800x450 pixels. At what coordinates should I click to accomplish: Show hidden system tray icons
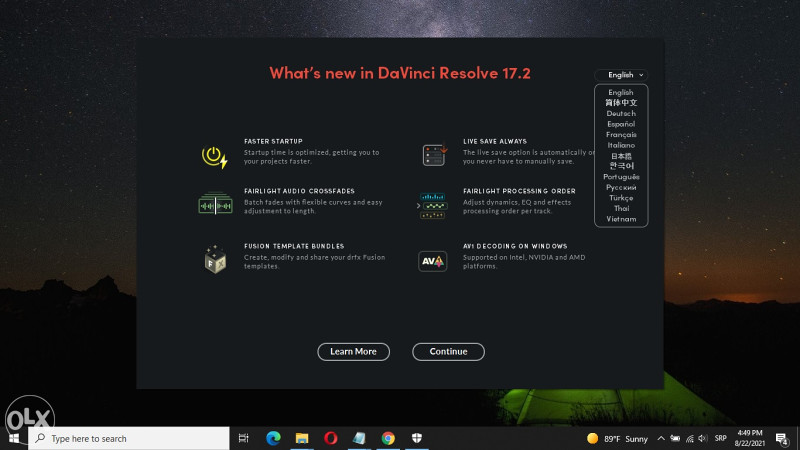click(x=661, y=438)
